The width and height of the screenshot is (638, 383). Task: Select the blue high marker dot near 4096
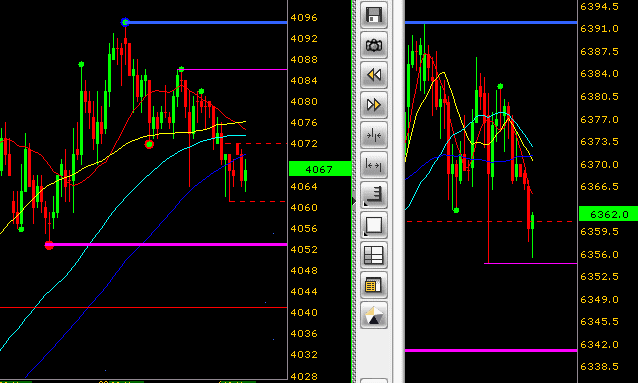[x=125, y=22]
